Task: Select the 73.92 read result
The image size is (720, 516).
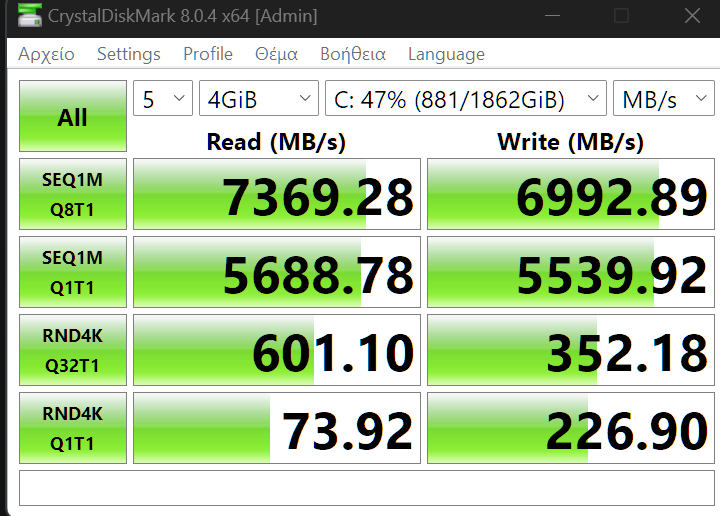Action: 277,428
